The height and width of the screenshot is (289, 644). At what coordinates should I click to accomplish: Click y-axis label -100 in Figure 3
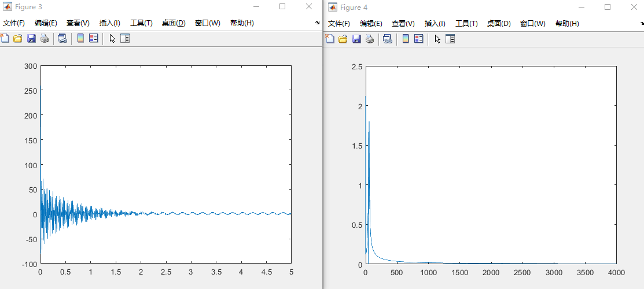point(30,264)
